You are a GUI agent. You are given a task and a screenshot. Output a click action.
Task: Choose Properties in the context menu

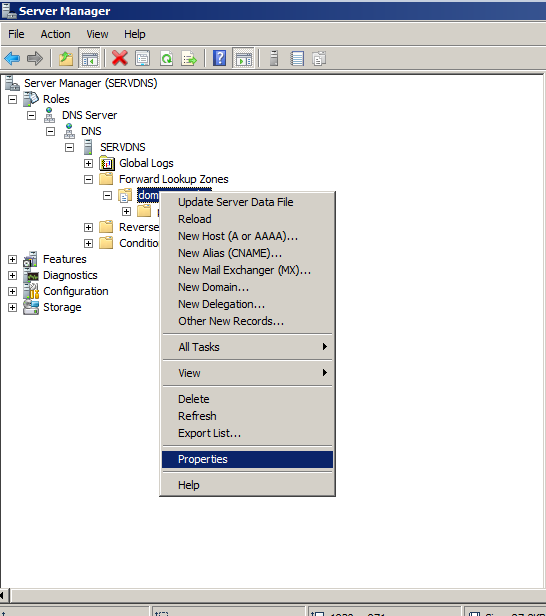tap(247, 459)
